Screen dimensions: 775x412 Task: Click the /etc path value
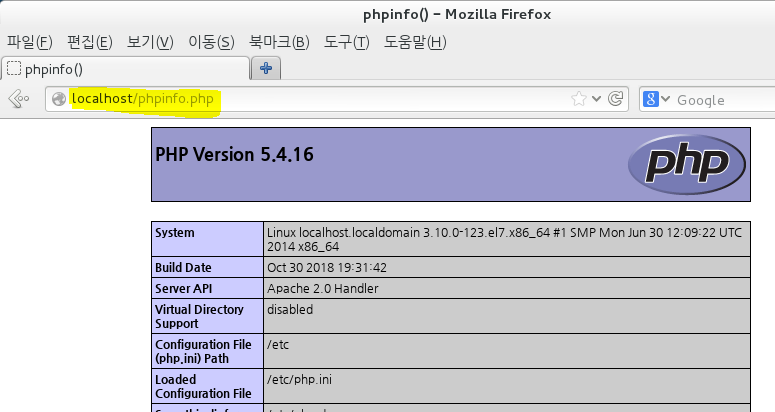(278, 344)
